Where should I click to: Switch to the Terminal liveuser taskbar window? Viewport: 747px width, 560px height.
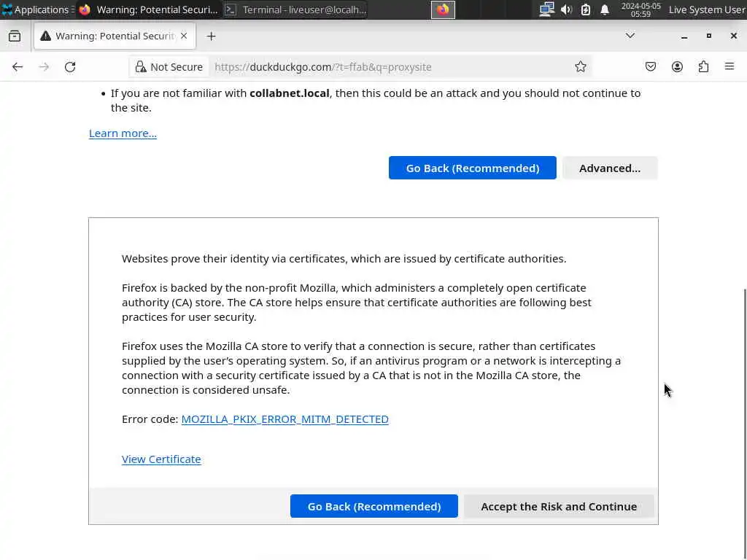(x=296, y=9)
